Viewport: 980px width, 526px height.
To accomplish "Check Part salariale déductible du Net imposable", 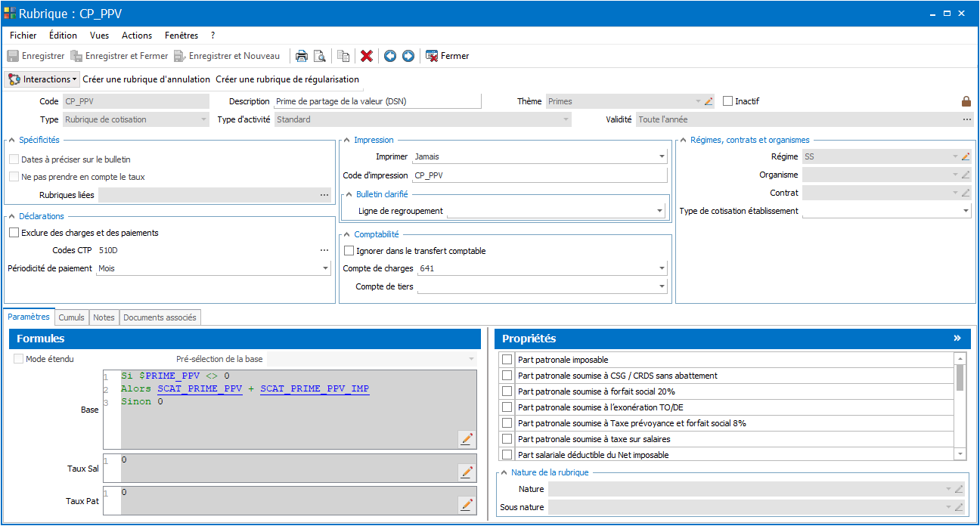I will 507,455.
